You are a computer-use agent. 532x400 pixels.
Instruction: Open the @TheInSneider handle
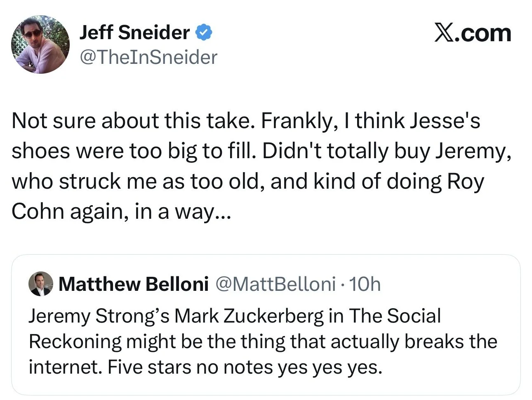(148, 57)
